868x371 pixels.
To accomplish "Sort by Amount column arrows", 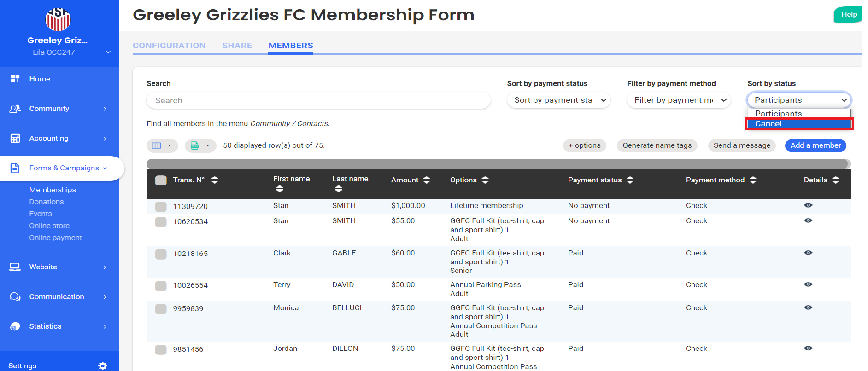I will [x=427, y=180].
